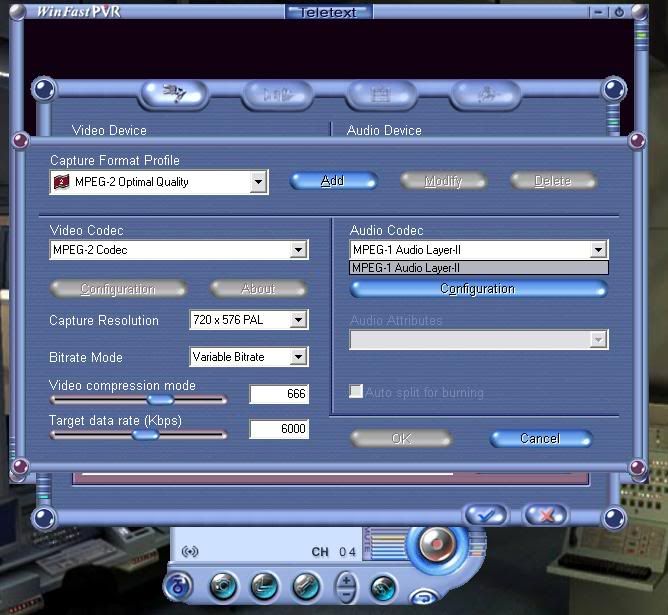Screen dimensions: 668x615
Task: Expand the Capture Resolution dropdown
Action: pos(299,320)
